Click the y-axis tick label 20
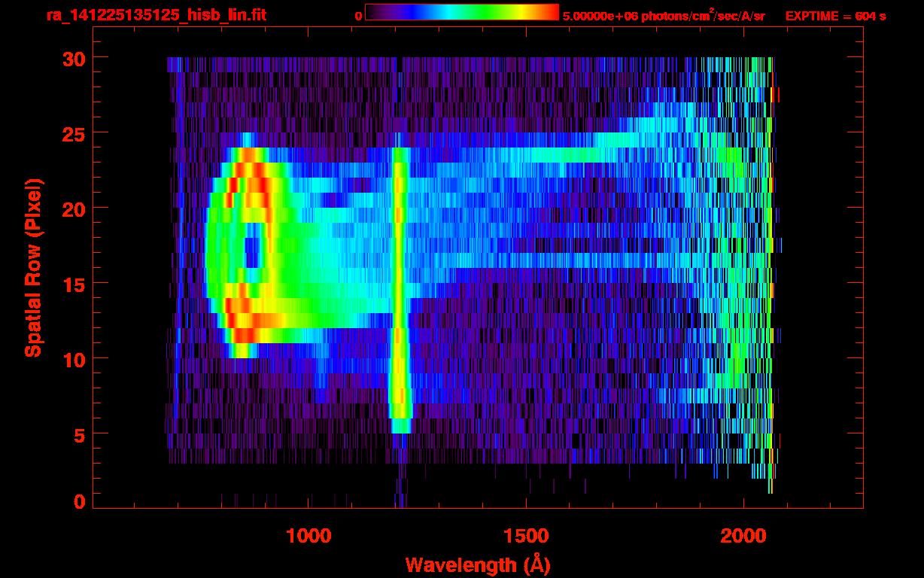 [x=72, y=208]
